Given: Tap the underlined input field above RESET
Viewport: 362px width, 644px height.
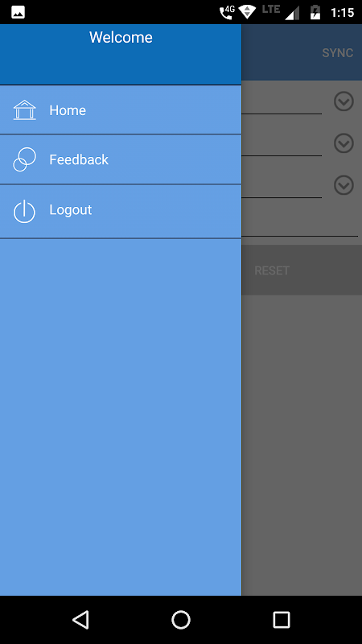Looking at the screenshot, I should point(299,224).
